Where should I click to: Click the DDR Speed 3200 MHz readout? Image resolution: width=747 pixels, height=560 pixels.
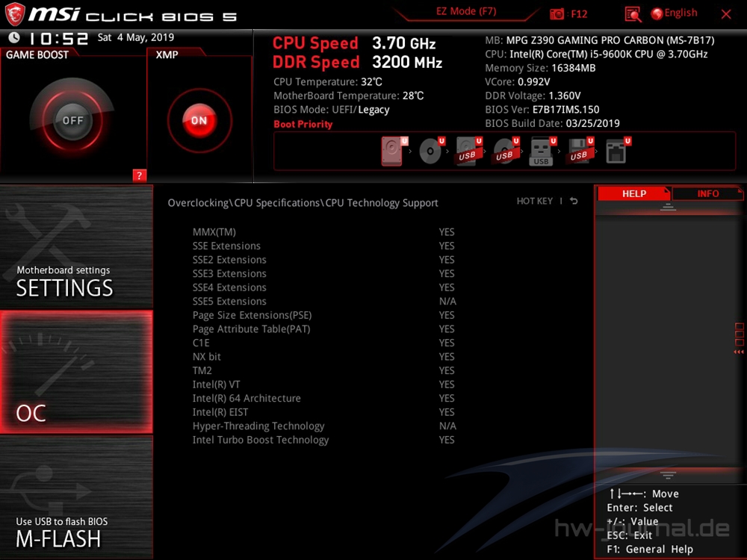point(357,62)
